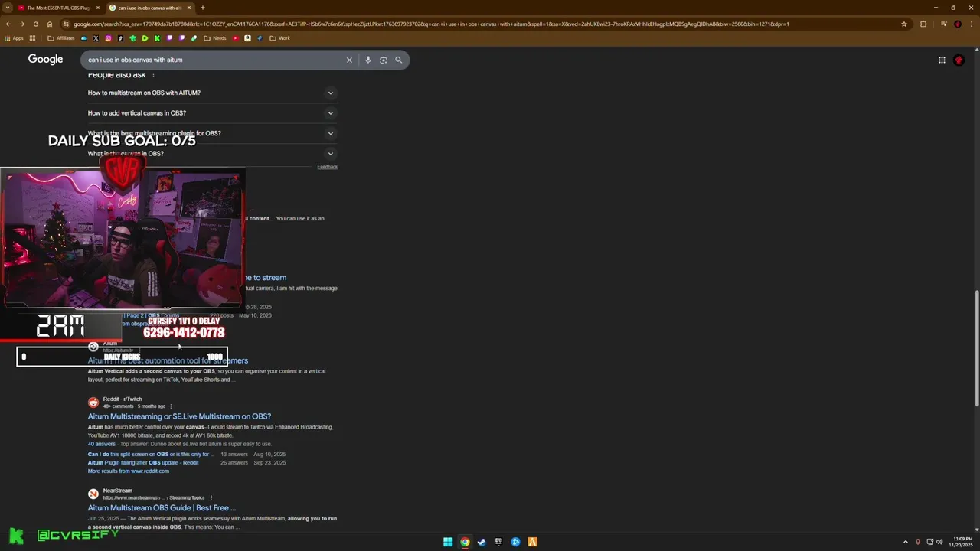Screen dimensions: 980x551
Task: Click the Feedback link under People also ask
Action: [x=327, y=167]
